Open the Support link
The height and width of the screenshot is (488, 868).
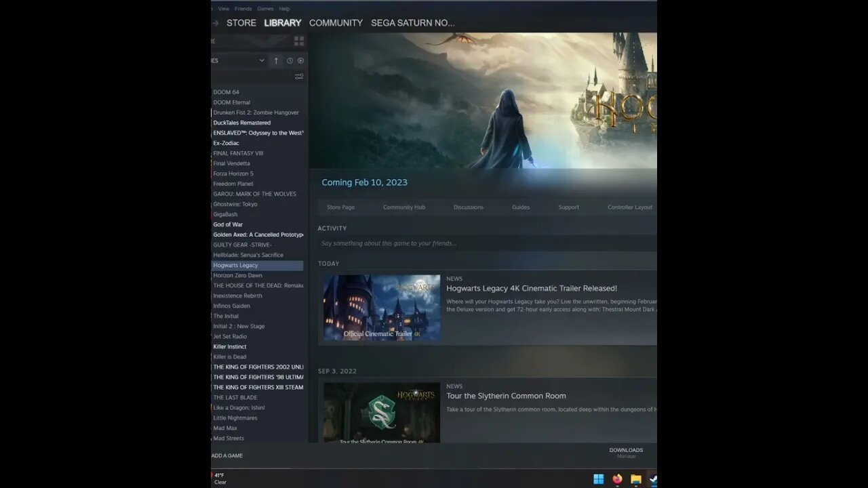pyautogui.click(x=569, y=207)
